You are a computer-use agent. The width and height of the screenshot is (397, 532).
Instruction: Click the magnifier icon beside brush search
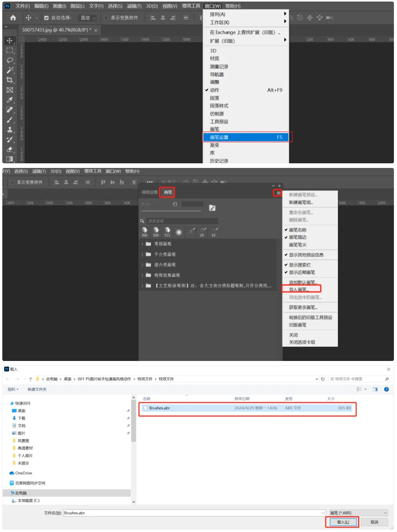click(142, 221)
